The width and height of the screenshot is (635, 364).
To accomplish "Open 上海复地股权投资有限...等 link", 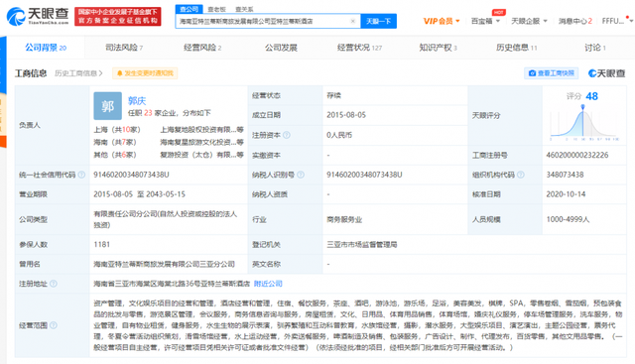I will (x=201, y=130).
